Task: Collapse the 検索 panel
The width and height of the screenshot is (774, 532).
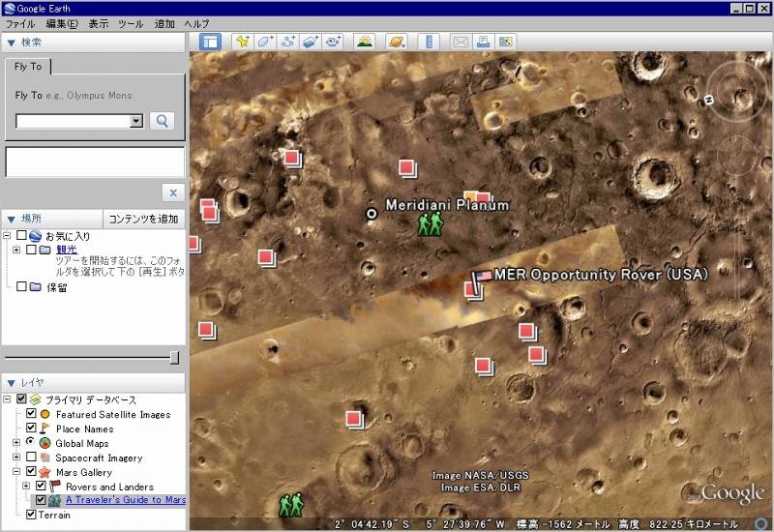Action: (x=12, y=43)
